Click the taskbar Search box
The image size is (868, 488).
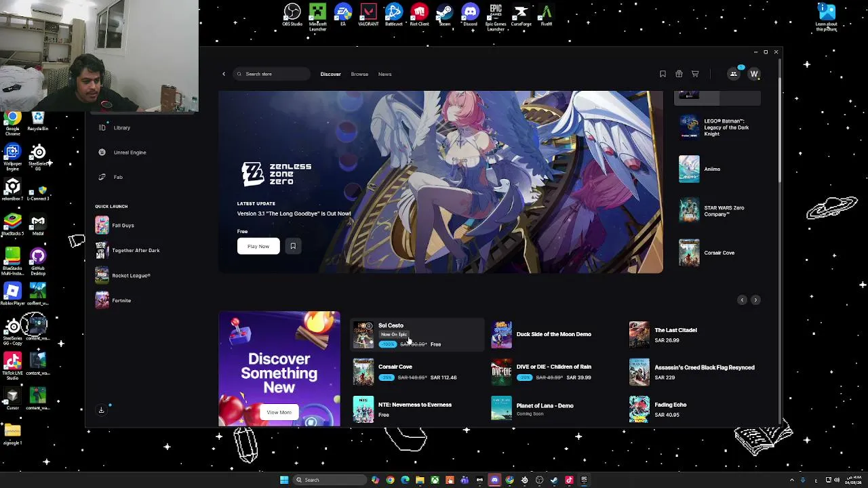329,480
